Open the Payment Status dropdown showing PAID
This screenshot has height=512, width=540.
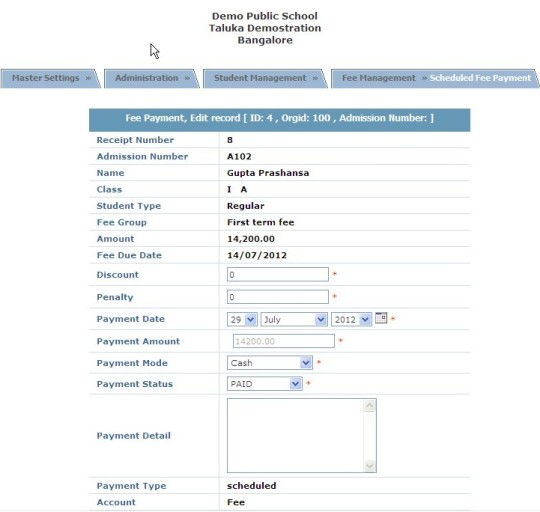click(x=264, y=384)
